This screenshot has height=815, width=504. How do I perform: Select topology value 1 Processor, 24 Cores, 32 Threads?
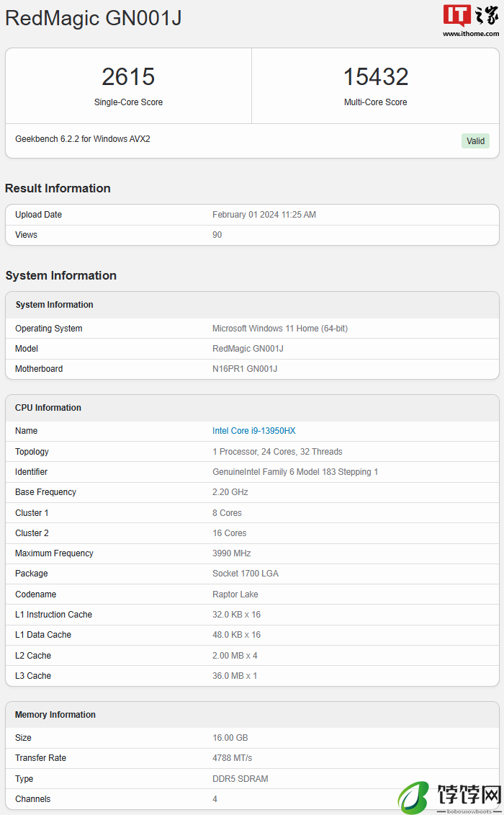pyautogui.click(x=277, y=452)
